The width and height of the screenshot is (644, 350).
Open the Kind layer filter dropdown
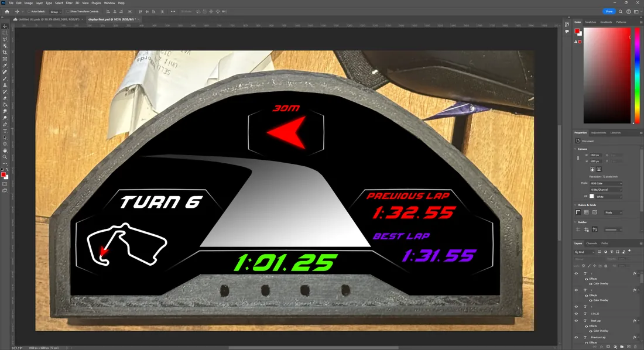(584, 252)
